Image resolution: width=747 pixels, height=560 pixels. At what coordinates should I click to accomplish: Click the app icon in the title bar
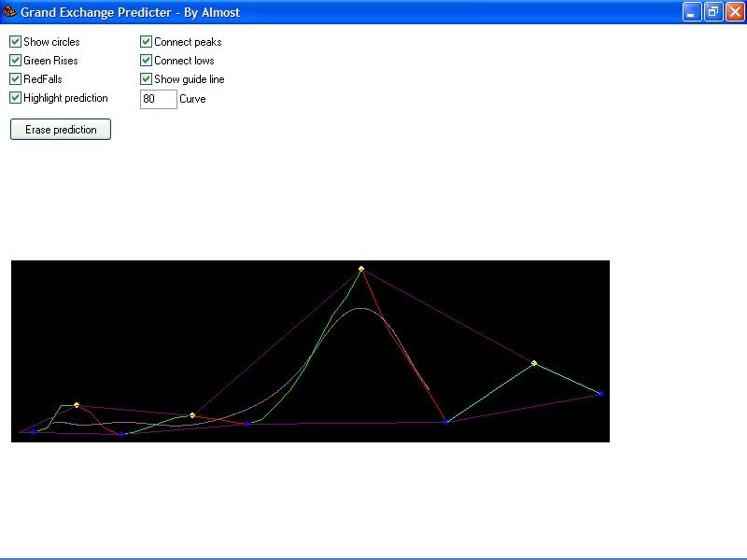tap(9, 12)
